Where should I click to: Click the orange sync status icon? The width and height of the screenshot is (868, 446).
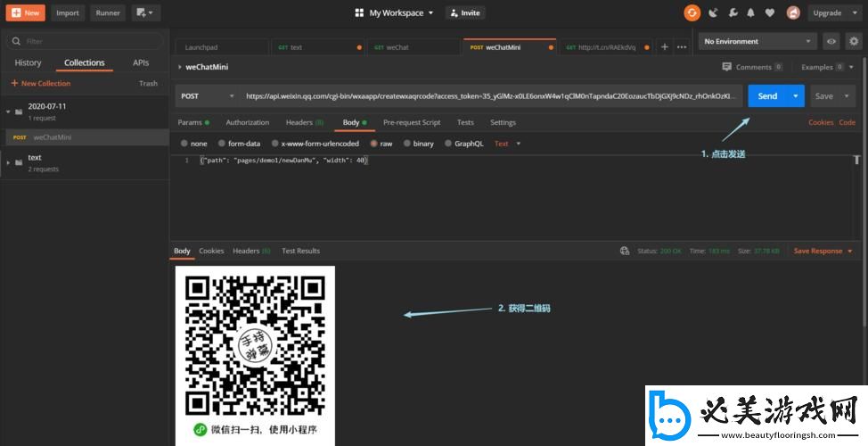point(692,12)
